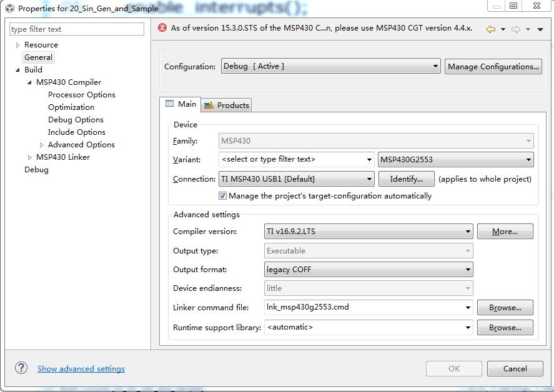Open the Compiler version dropdown
The width and height of the screenshot is (554, 392).
[369, 232]
